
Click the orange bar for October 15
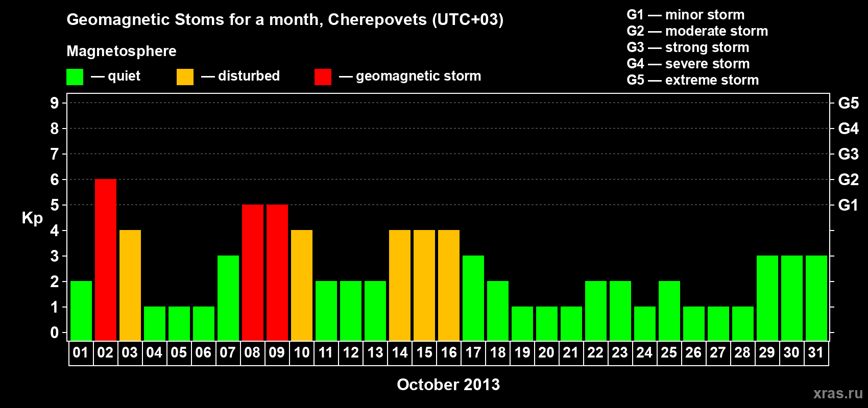coord(424,286)
